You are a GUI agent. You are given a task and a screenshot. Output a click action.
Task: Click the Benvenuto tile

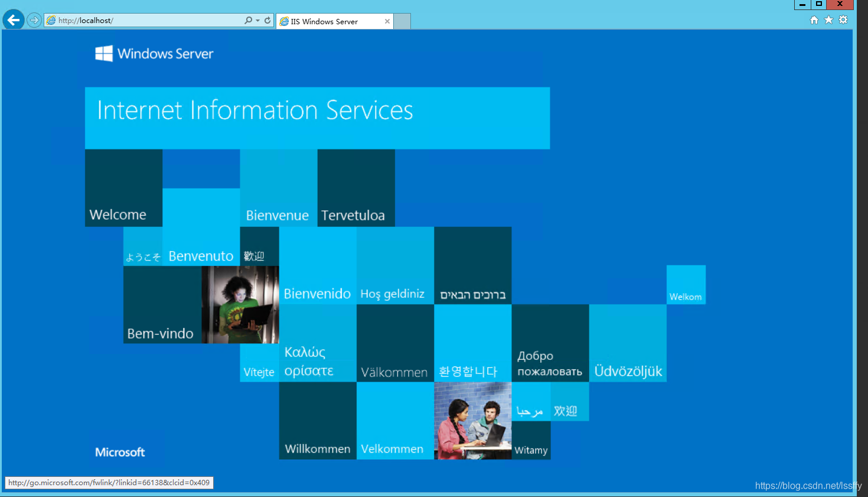[201, 227]
